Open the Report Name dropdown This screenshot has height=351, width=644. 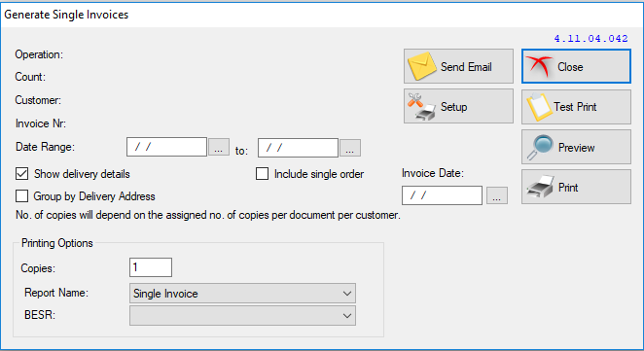pyautogui.click(x=242, y=293)
